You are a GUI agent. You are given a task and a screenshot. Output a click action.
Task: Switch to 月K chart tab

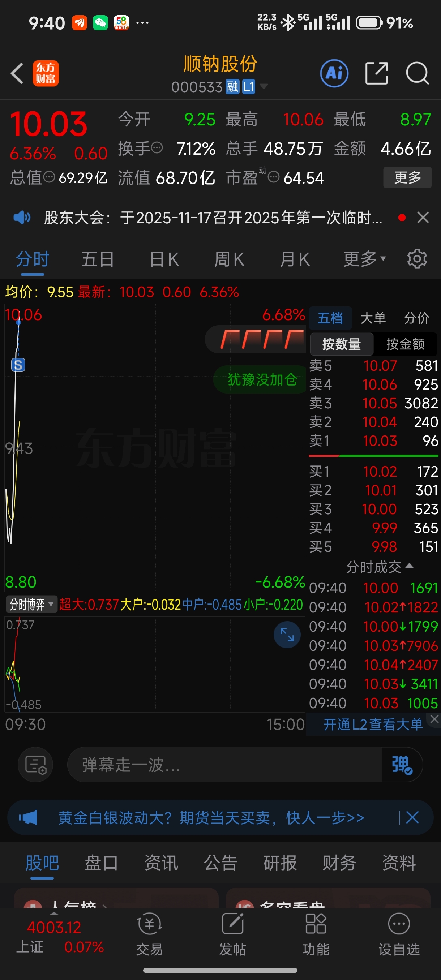coord(295,259)
